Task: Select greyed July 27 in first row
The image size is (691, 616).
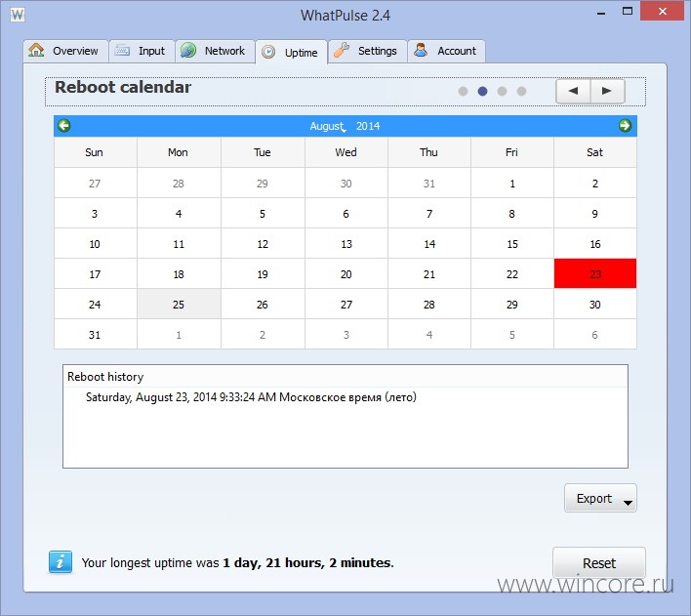Action: (x=95, y=183)
